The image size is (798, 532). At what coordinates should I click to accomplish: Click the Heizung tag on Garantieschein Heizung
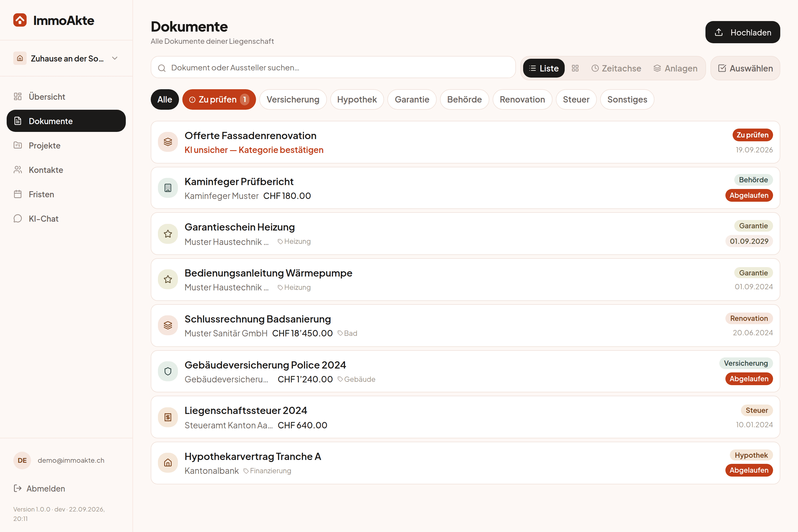(294, 241)
